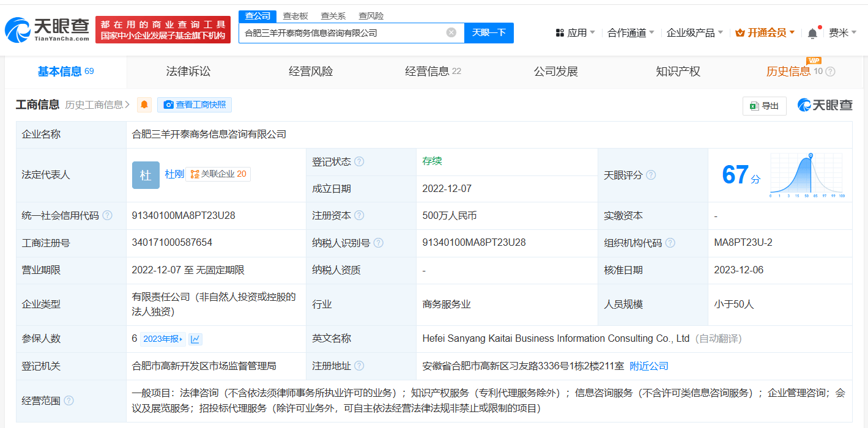Open the 开通会员 membership dropdown

point(765,32)
